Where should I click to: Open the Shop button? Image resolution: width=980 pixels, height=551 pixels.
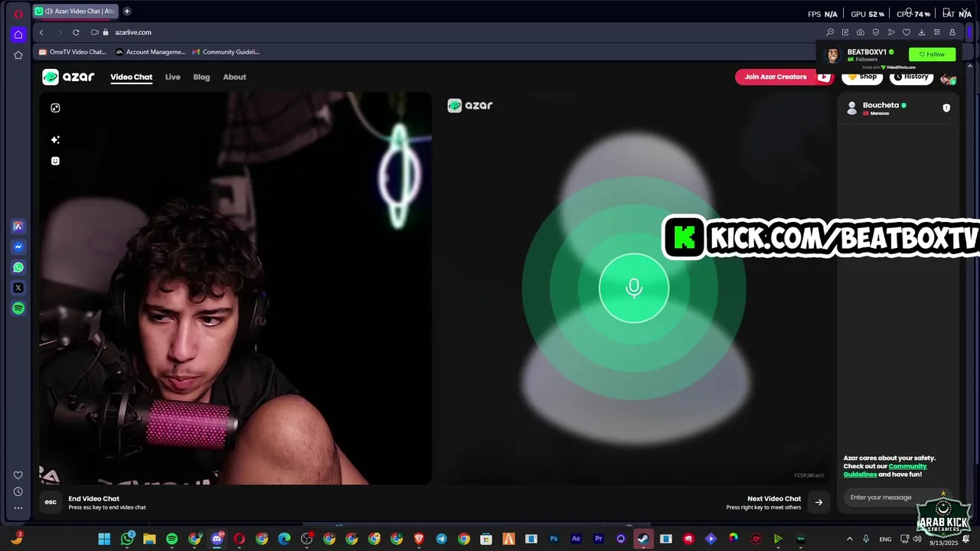pyautogui.click(x=862, y=77)
